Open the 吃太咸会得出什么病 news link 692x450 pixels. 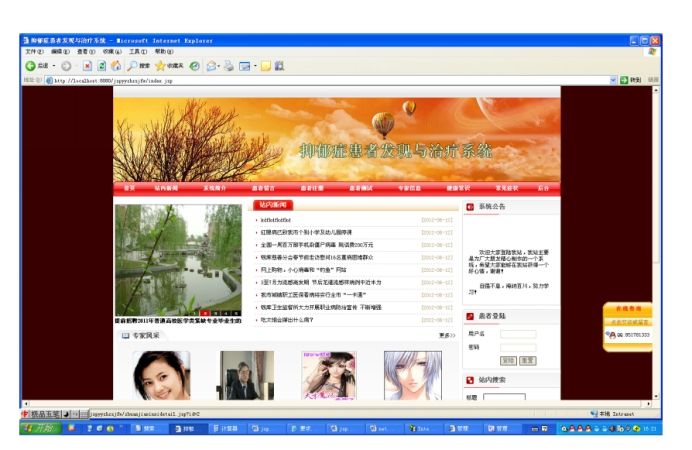click(x=287, y=320)
